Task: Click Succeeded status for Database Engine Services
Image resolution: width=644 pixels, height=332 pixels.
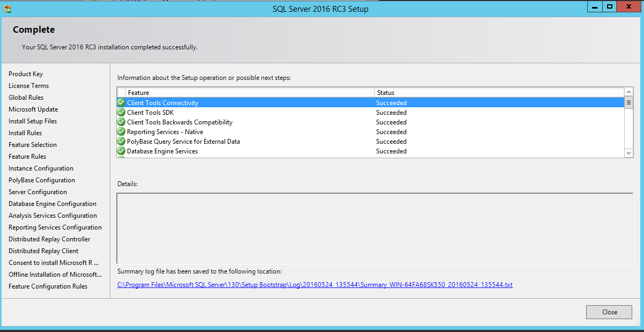Action: click(391, 151)
